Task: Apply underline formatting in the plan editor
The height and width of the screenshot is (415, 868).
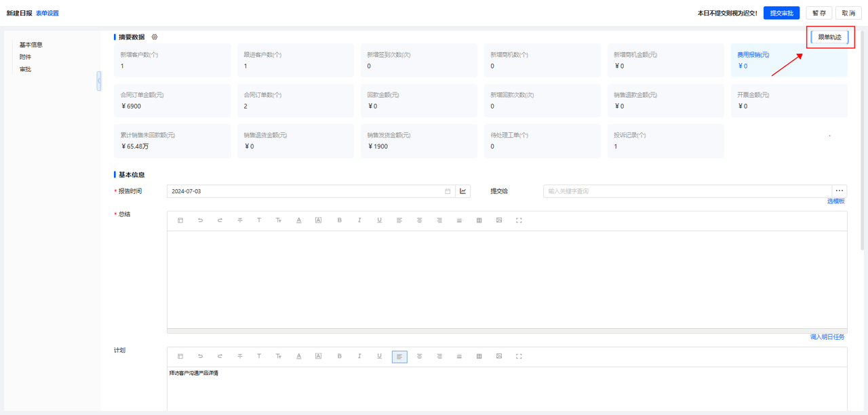Action: click(379, 356)
